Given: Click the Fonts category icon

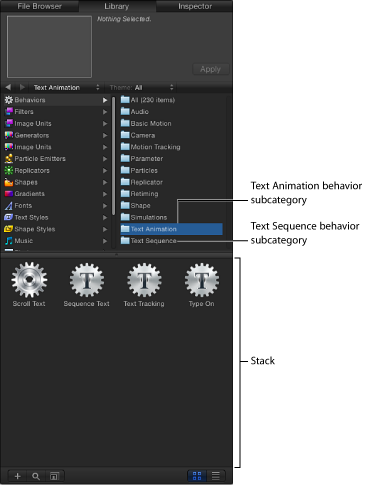Looking at the screenshot, I should 9,206.
